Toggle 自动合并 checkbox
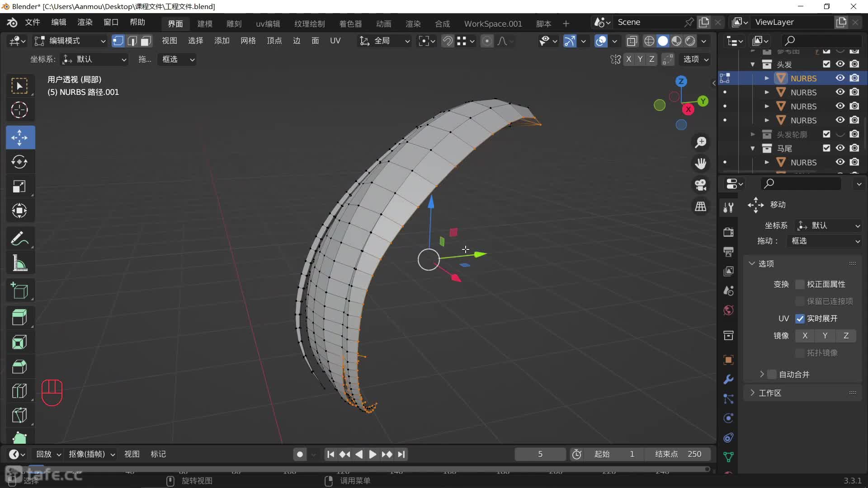 tap(772, 374)
